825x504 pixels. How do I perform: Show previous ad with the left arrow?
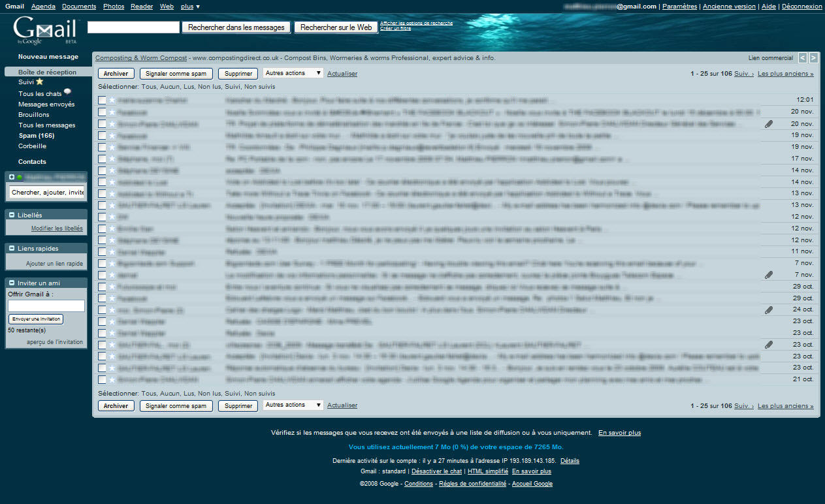pos(803,57)
